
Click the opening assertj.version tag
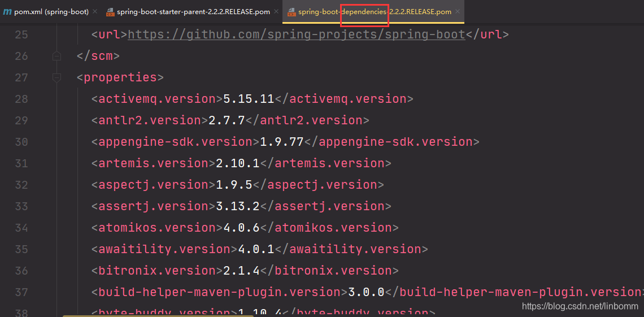click(153, 206)
